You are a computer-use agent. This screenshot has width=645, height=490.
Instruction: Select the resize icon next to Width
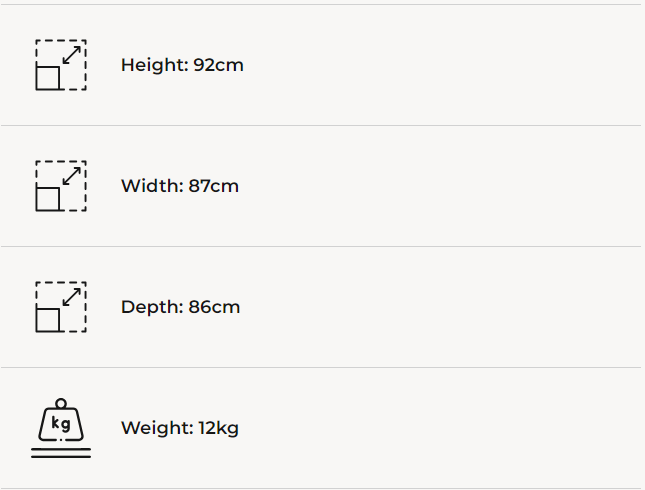[x=61, y=186]
